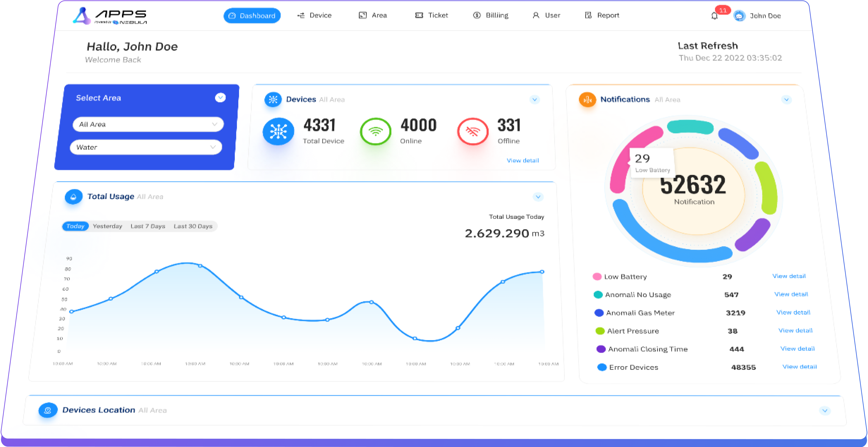Click the Hallo, John Doe greeting
868x447 pixels.
pyautogui.click(x=132, y=47)
